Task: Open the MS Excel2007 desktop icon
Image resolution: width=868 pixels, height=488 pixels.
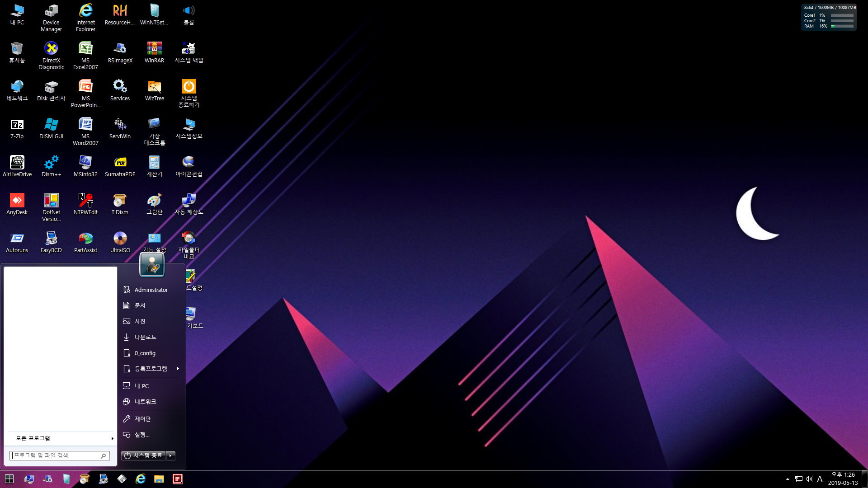Action: [x=85, y=56]
